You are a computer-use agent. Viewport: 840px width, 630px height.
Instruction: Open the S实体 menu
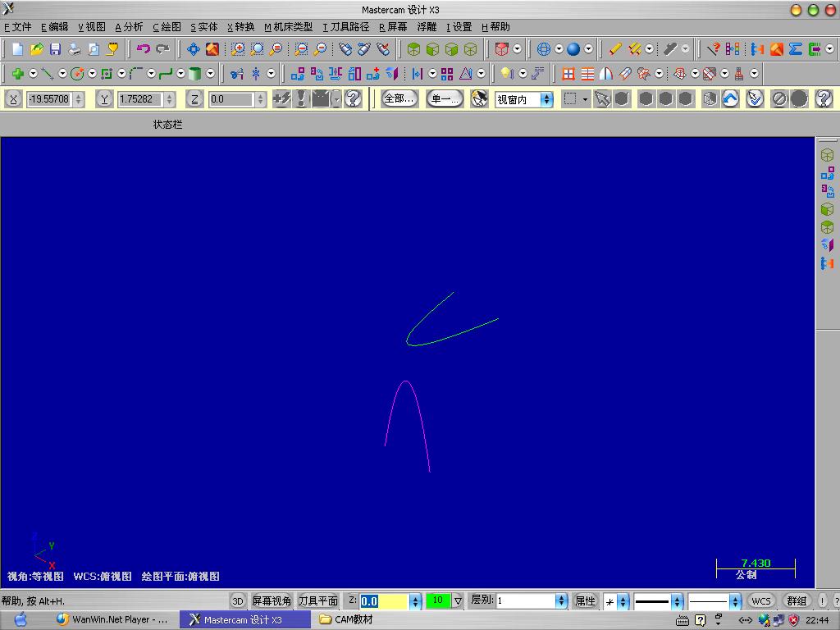pyautogui.click(x=204, y=27)
